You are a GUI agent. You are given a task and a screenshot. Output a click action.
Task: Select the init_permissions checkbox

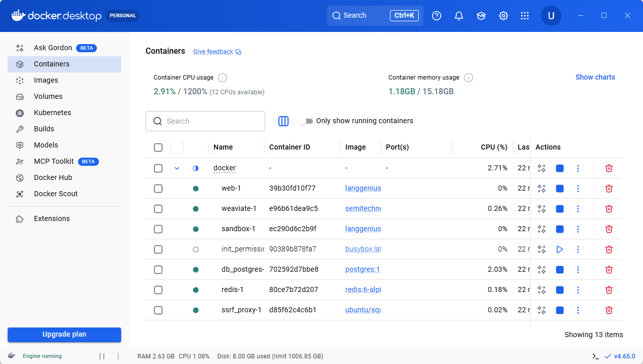click(158, 249)
